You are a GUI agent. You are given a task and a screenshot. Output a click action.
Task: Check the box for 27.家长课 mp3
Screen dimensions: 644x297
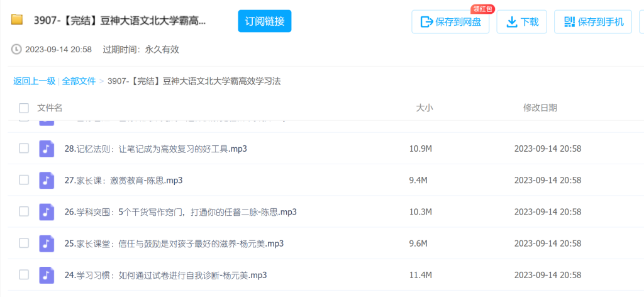click(x=24, y=180)
